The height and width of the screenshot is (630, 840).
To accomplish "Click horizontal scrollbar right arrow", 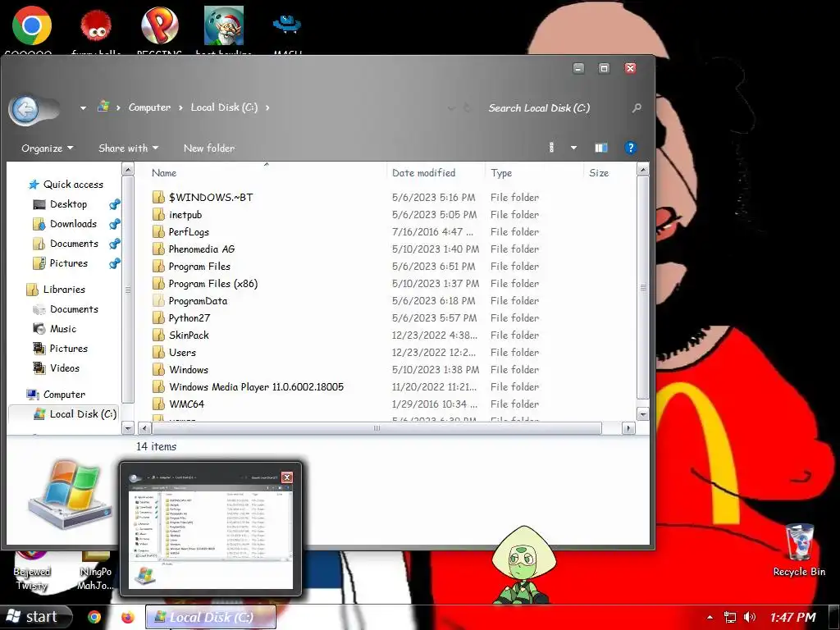I will [x=628, y=428].
